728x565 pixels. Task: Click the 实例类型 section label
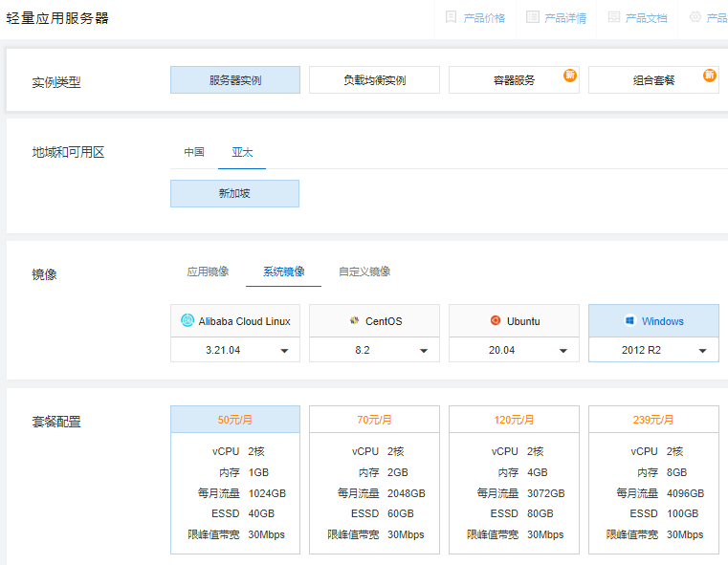coord(56,82)
